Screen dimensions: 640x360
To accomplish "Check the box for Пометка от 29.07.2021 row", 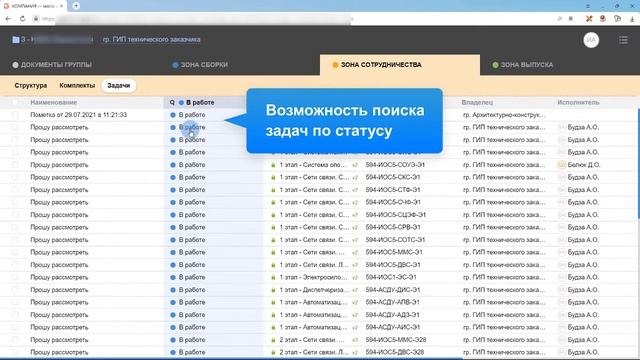I will coord(15,115).
